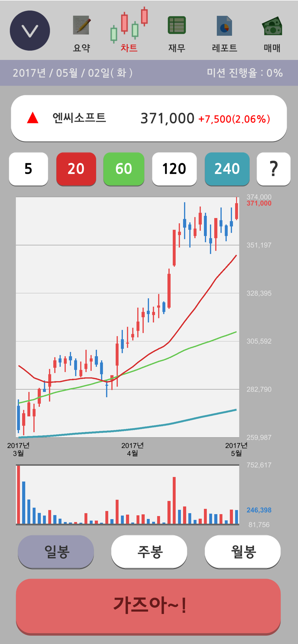Screen dimensions: 298x644
Task: Click the 2017년 5월 time axis label
Action: (x=236, y=449)
